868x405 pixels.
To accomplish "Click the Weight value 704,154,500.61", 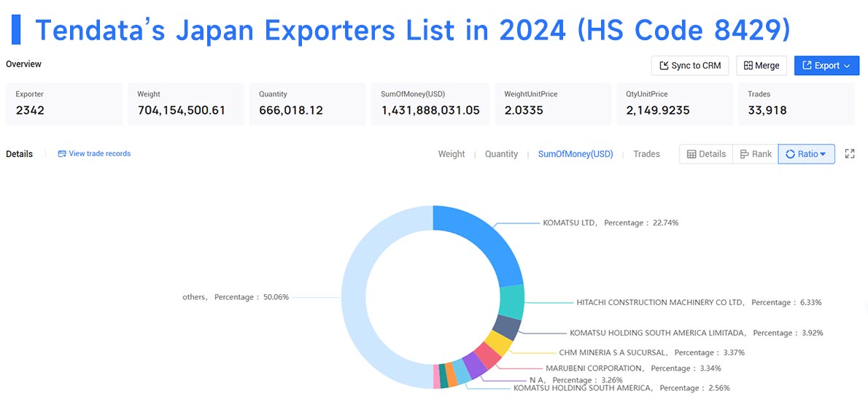I will 181,110.
